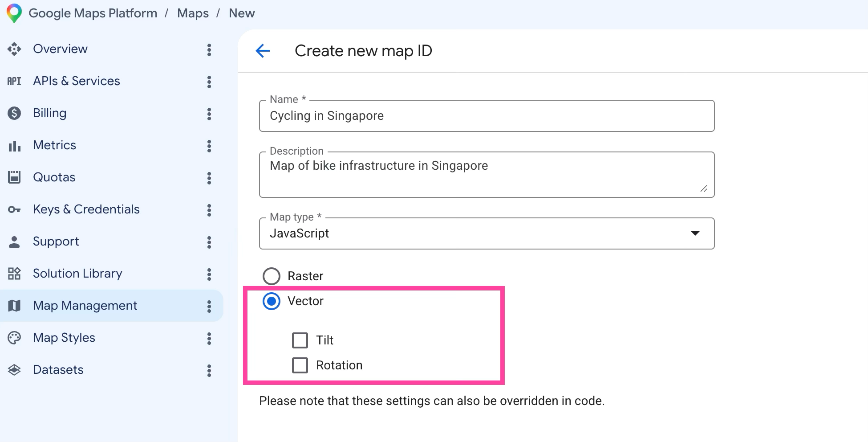This screenshot has width=868, height=442.
Task: Open the Support section
Action: (x=56, y=241)
